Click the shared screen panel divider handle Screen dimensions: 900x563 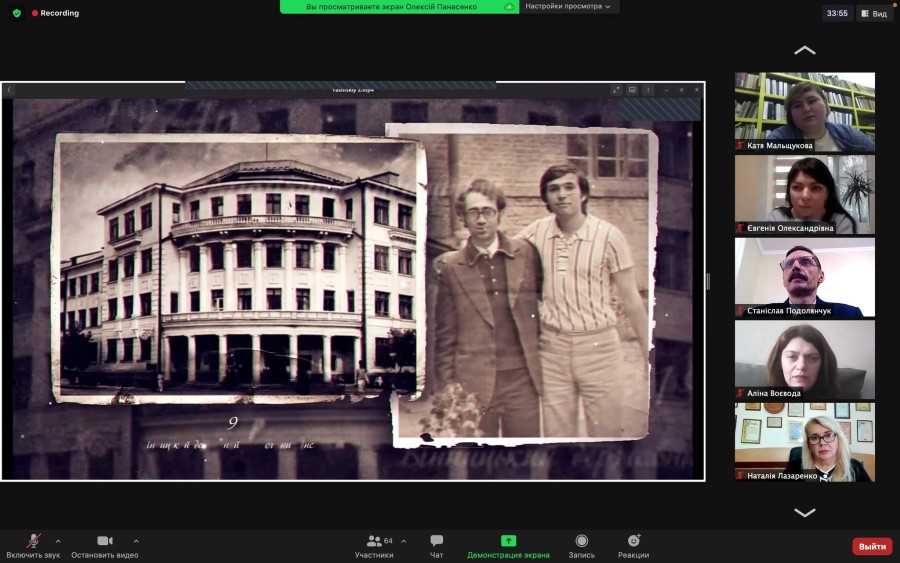click(708, 281)
